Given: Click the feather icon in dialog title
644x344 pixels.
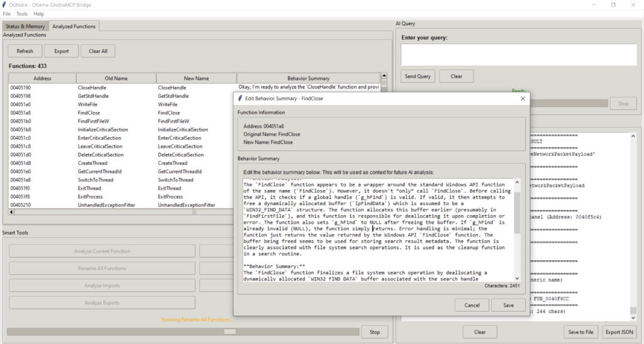Looking at the screenshot, I should click(240, 99).
